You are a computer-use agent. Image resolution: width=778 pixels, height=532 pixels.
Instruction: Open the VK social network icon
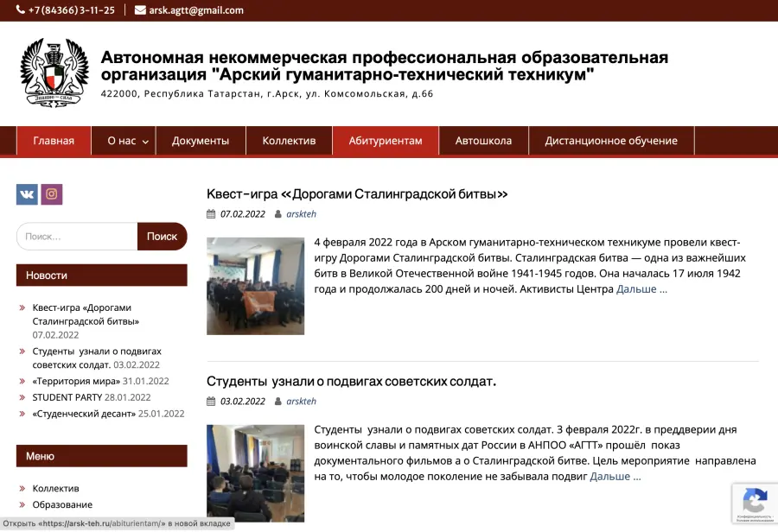tap(27, 194)
